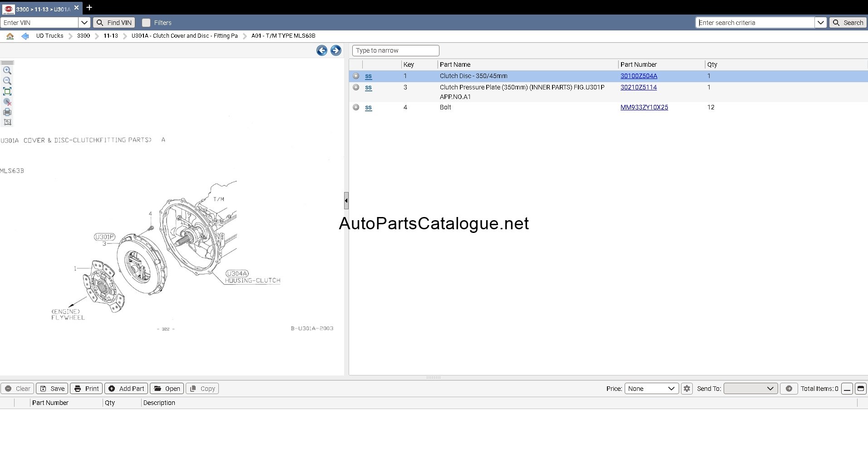
Task: Go to the previous illustration arrow
Action: pos(322,50)
